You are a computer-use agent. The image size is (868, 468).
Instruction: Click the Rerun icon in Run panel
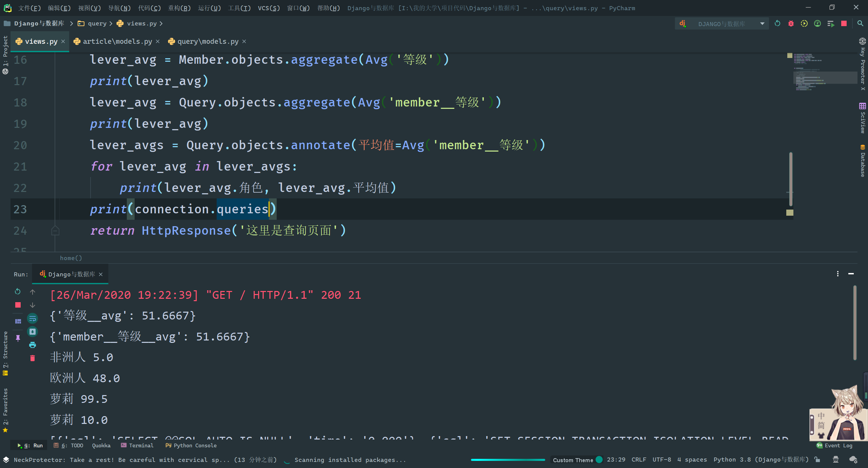[x=18, y=292]
